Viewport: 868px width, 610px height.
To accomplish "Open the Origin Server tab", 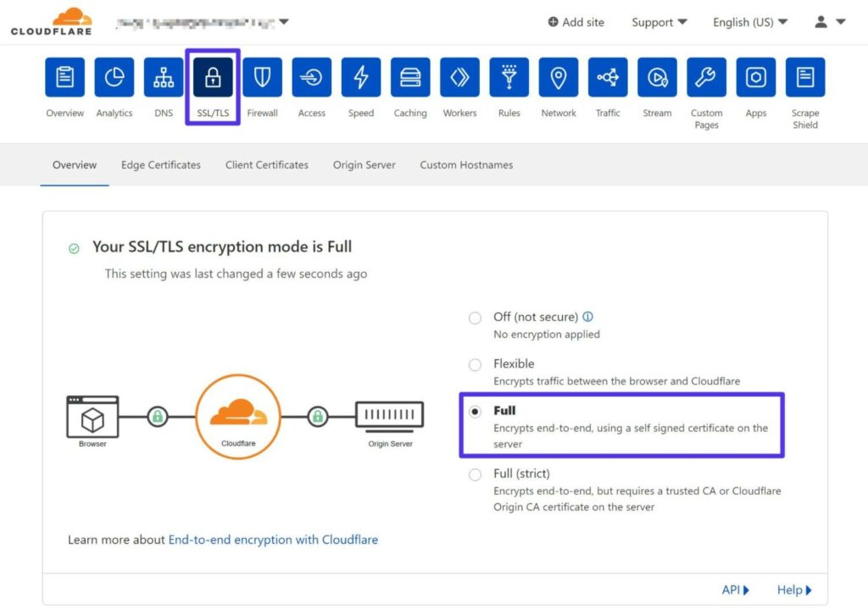I will coord(364,165).
